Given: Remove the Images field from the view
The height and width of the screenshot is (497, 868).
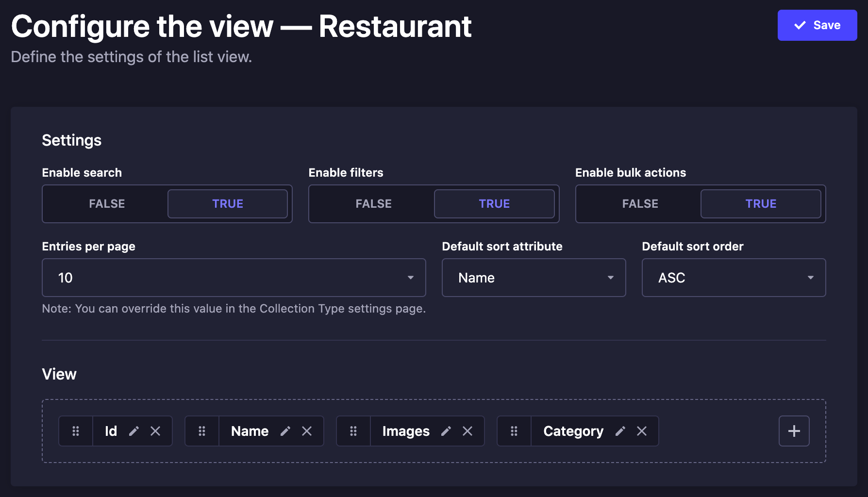Looking at the screenshot, I should pyautogui.click(x=467, y=431).
